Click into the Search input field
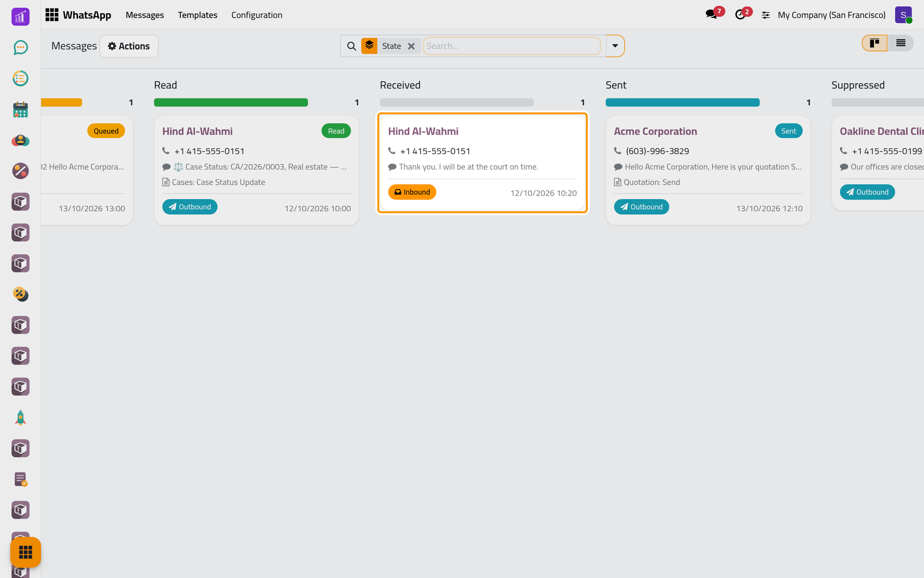Image resolution: width=924 pixels, height=578 pixels. coord(512,46)
